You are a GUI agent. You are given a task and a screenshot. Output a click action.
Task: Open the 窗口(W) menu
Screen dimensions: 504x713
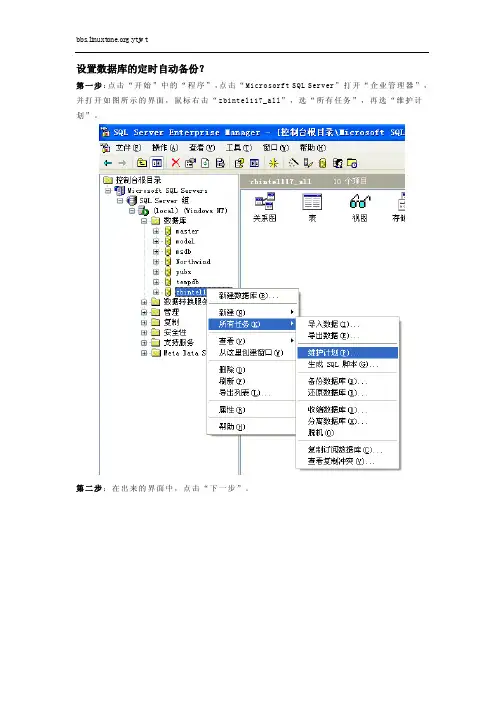276,148
